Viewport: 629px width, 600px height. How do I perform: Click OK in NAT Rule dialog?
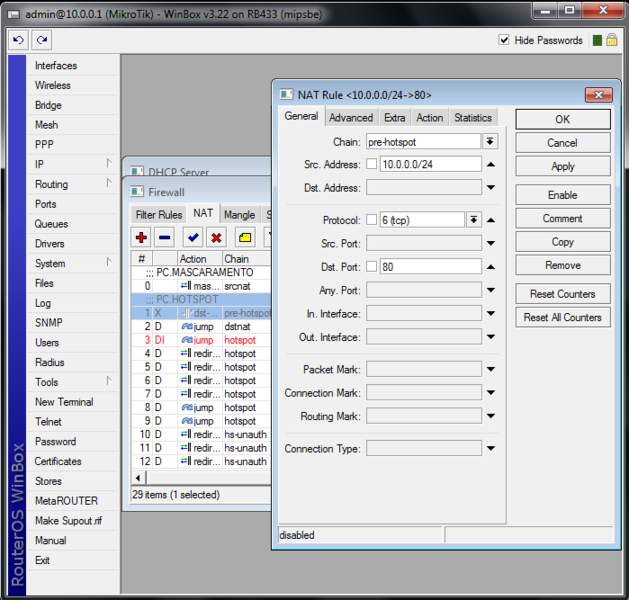point(563,119)
